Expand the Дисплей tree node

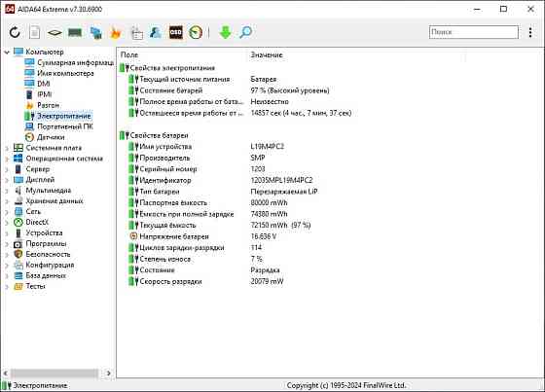[7, 180]
